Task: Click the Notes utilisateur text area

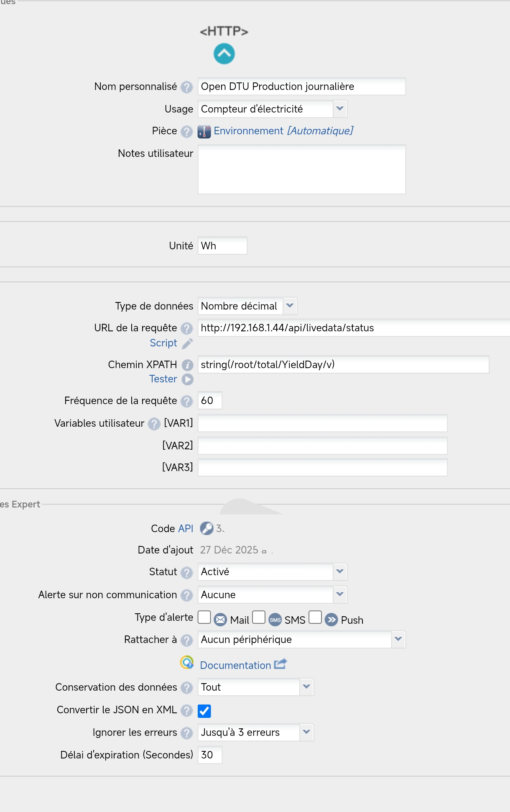Action: (302, 169)
